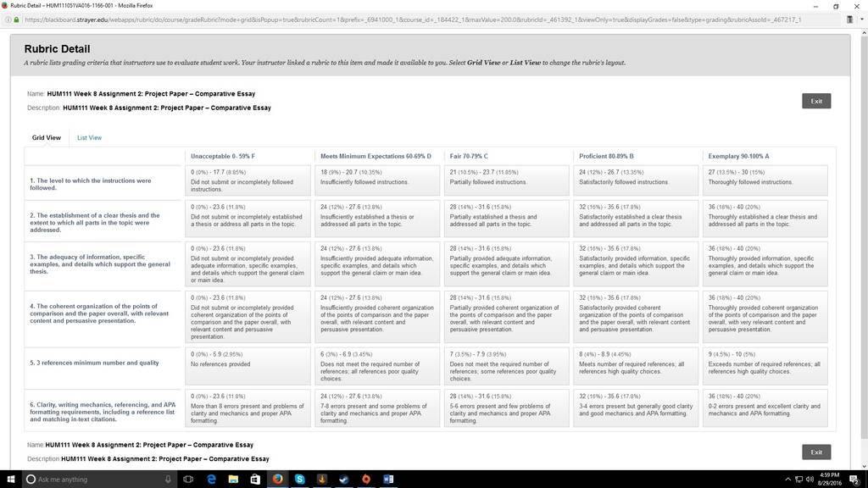Viewport: 868px width, 488px height.
Task: Click the Unacceptable 0-59% F column header
Action: [x=223, y=157]
